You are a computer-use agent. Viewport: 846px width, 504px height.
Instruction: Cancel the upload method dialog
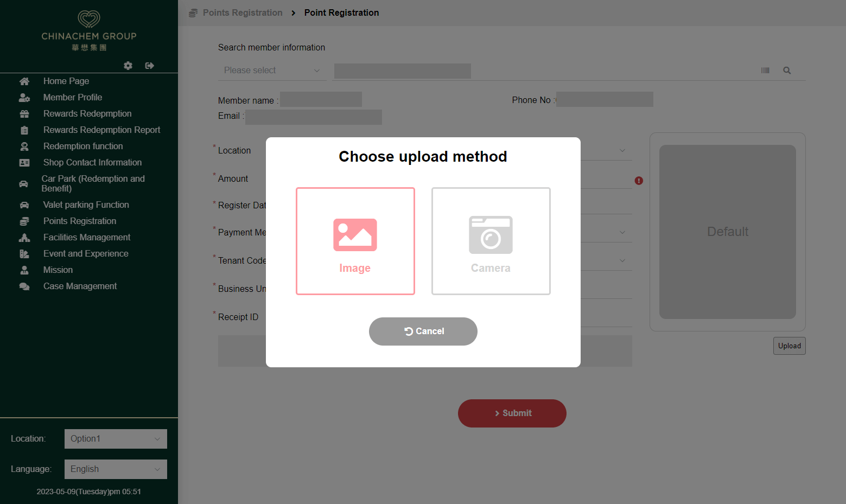coord(423,331)
